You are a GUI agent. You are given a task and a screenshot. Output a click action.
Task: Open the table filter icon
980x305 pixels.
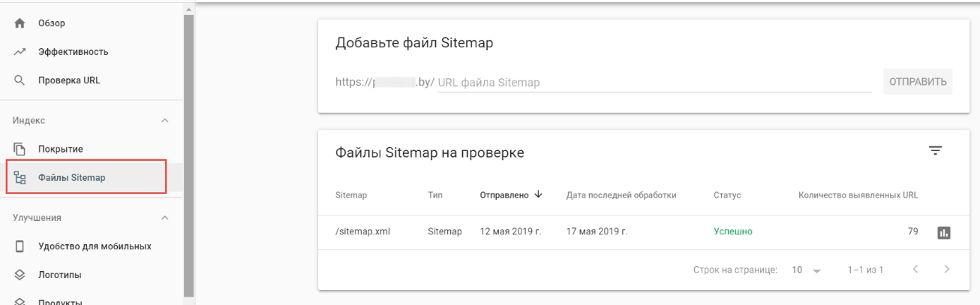coord(935,152)
